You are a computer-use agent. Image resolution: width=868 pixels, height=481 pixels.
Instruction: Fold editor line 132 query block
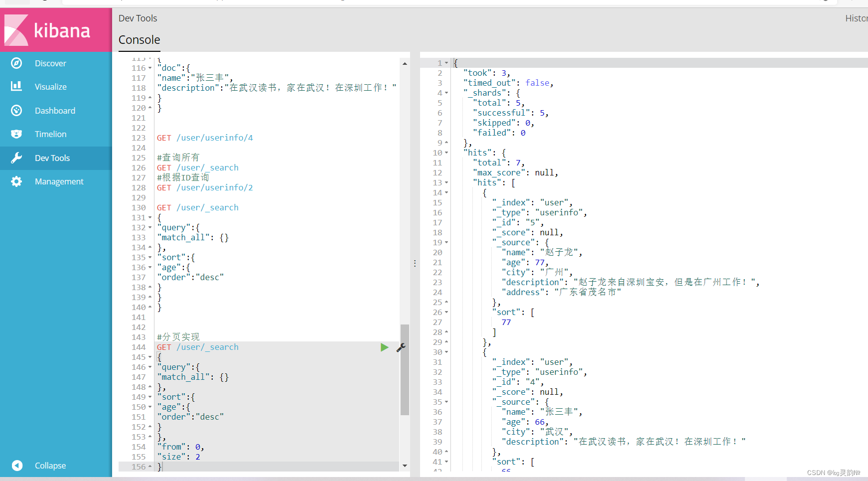[150, 227]
